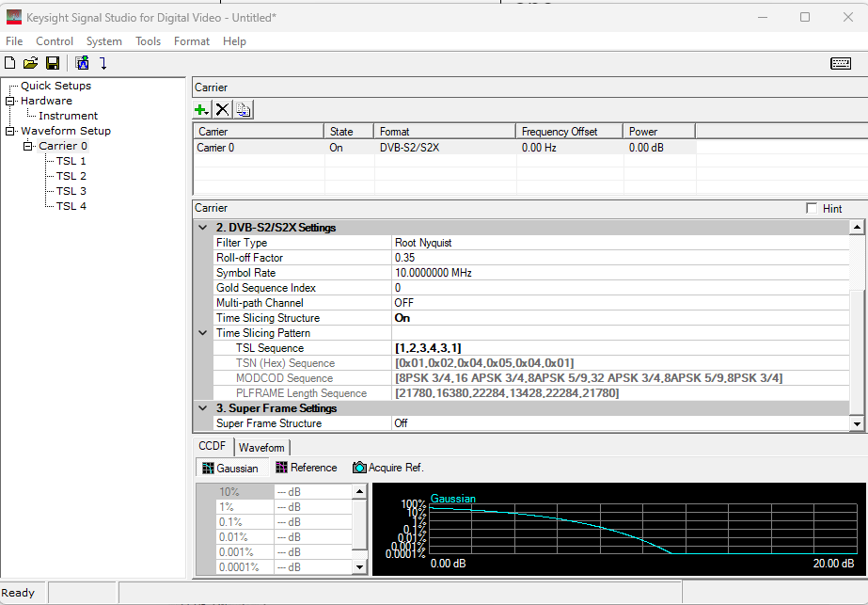
Task: Collapse the Carrier 0 tree node
Action: click(27, 146)
